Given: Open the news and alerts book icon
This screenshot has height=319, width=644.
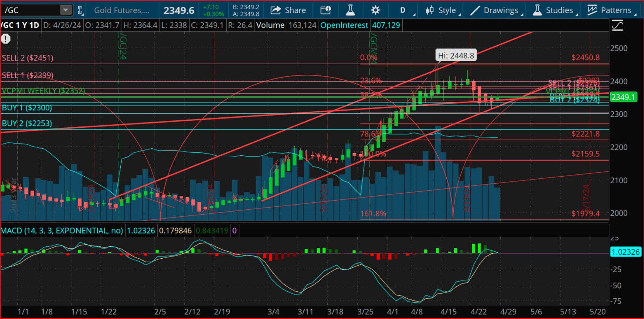Looking at the screenshot, I should [x=325, y=10].
